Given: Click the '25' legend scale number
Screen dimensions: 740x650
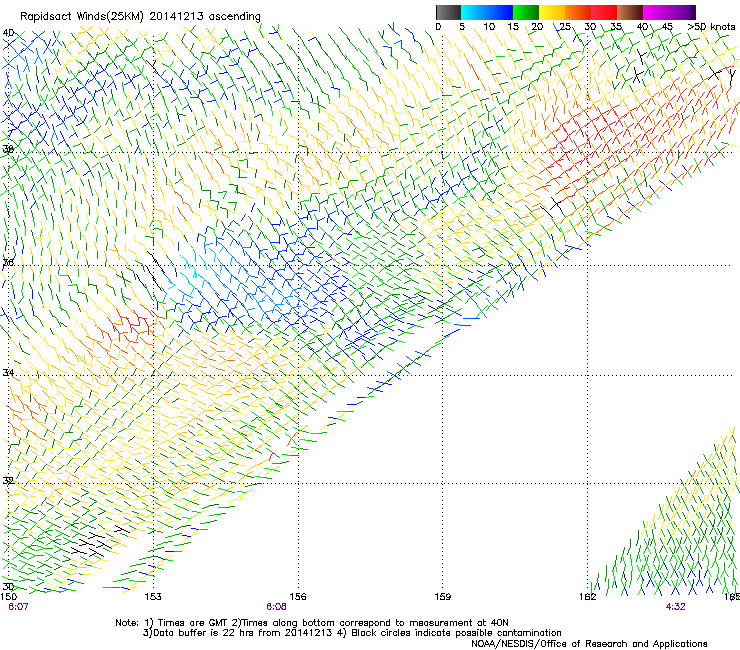Looking at the screenshot, I should tap(564, 27).
